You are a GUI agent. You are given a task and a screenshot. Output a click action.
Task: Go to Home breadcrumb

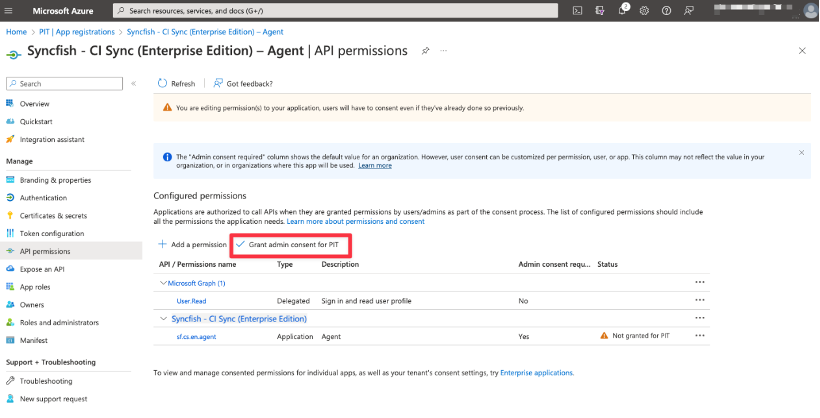coord(16,32)
